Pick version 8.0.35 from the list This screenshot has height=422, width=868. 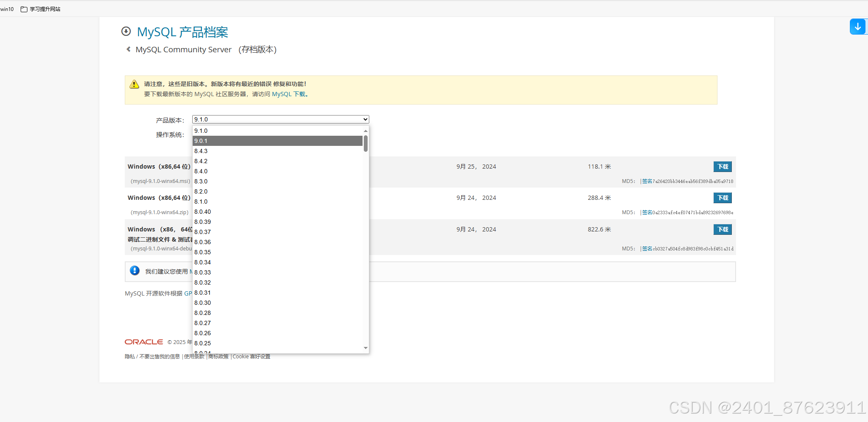tap(278, 252)
